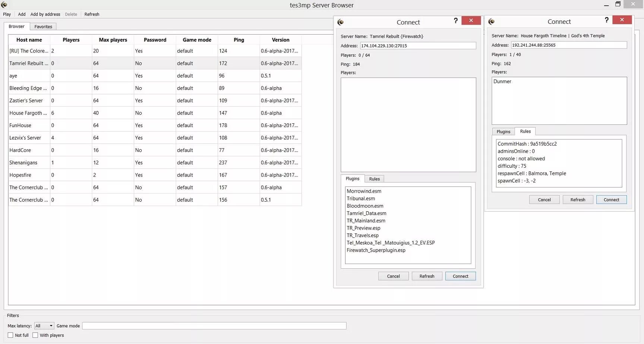Screen dimensions: 644x344
Task: Click the help question mark in Tamriel Rebuilt Connect dialog
Action: click(x=455, y=20)
